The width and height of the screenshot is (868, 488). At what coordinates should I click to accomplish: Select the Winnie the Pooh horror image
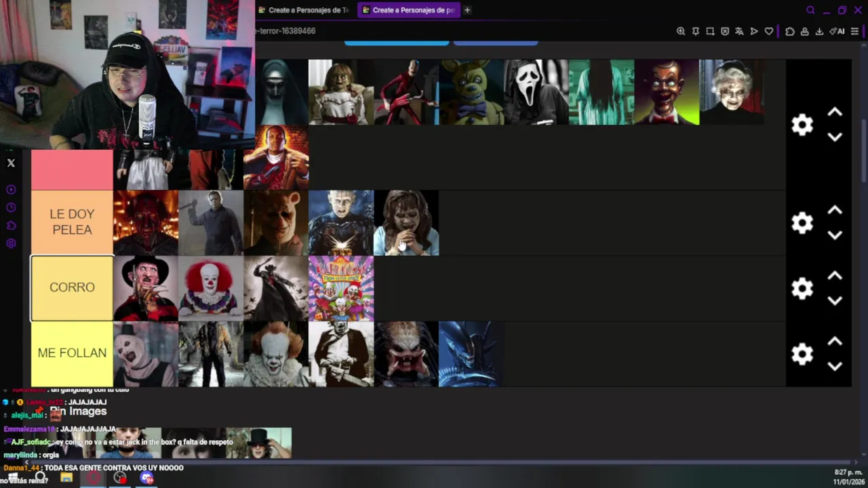click(x=276, y=223)
